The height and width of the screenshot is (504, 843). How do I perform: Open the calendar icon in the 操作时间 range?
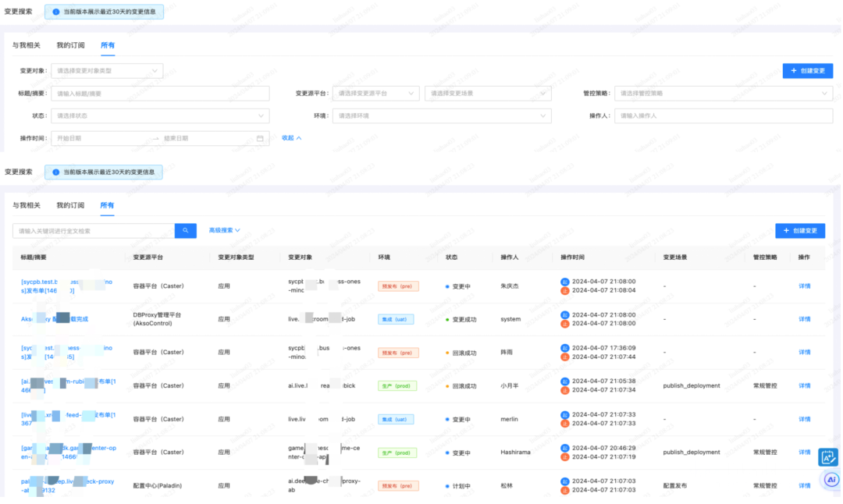[260, 139]
